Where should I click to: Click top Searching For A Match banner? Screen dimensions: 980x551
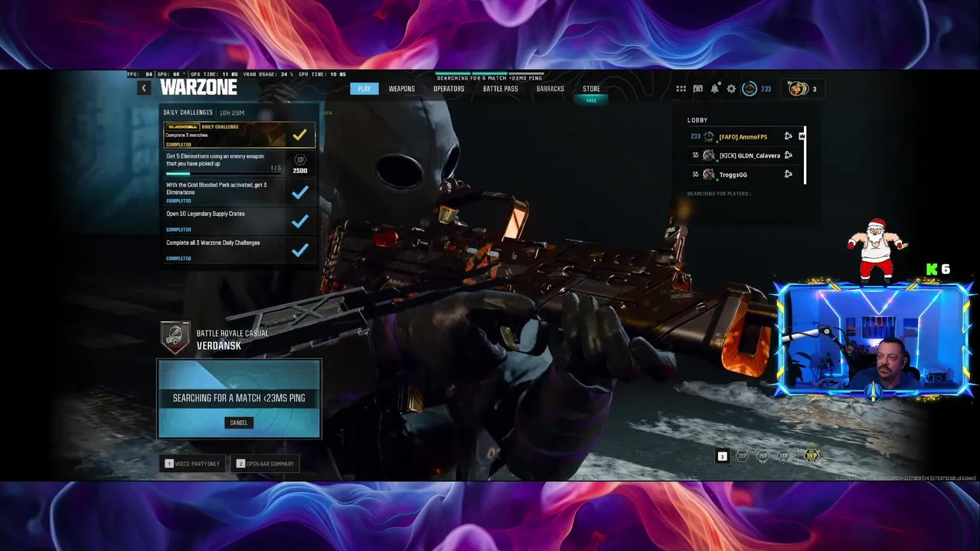[x=489, y=78]
